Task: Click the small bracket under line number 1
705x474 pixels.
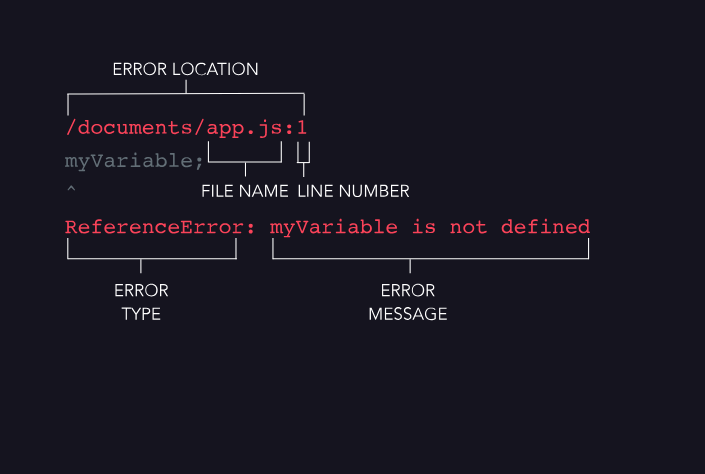Action: [304, 160]
